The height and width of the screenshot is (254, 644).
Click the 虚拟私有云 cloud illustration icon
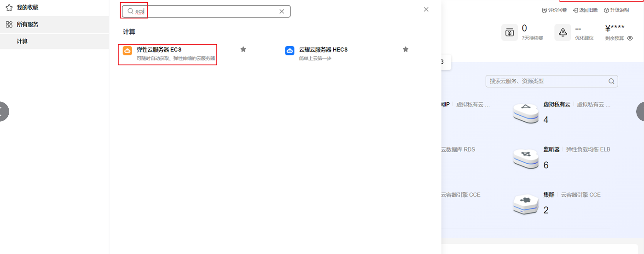526,113
